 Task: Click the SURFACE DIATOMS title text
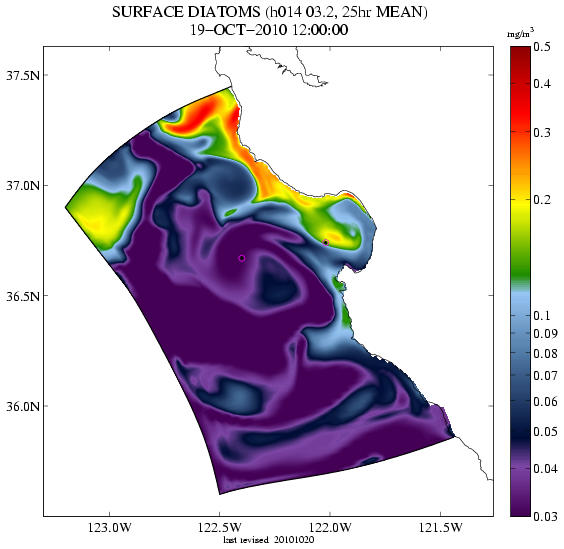186,12
